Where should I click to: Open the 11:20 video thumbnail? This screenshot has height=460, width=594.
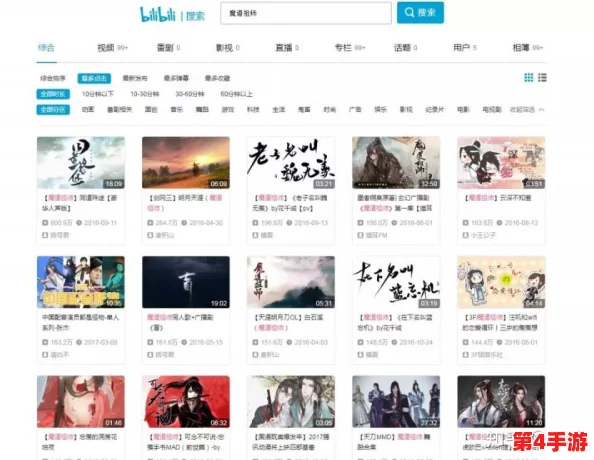point(501,402)
